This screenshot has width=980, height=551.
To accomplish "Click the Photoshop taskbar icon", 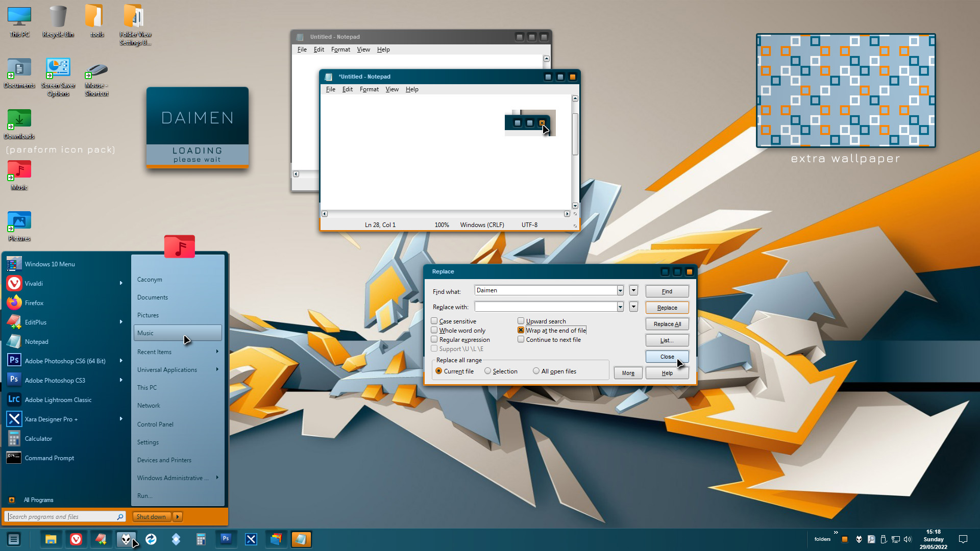I will tap(226, 539).
